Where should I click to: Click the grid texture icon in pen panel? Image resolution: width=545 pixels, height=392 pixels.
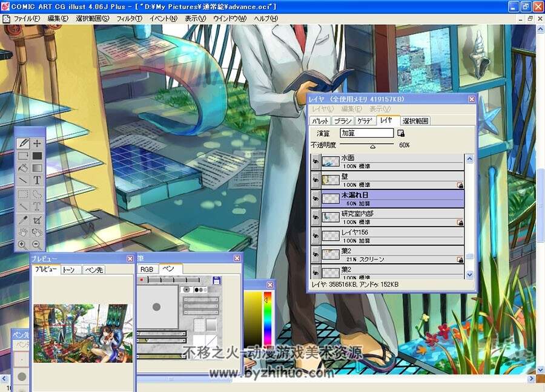(x=199, y=325)
